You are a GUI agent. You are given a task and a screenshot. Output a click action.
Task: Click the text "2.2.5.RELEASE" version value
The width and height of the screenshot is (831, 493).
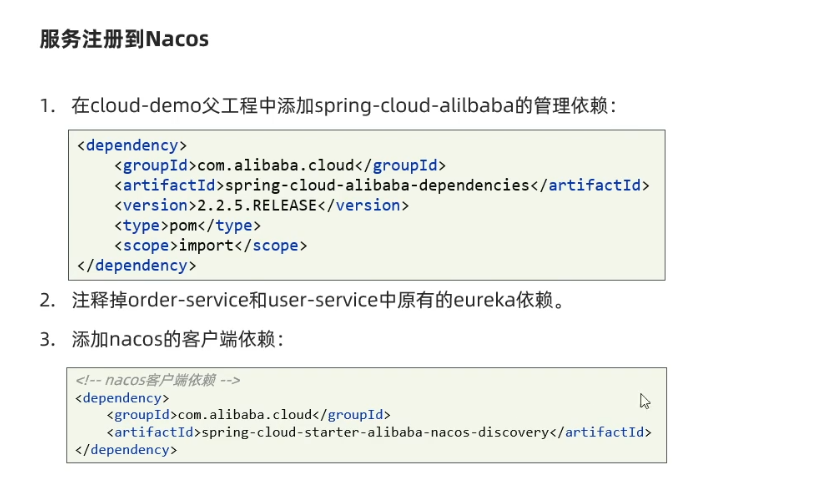(x=261, y=205)
